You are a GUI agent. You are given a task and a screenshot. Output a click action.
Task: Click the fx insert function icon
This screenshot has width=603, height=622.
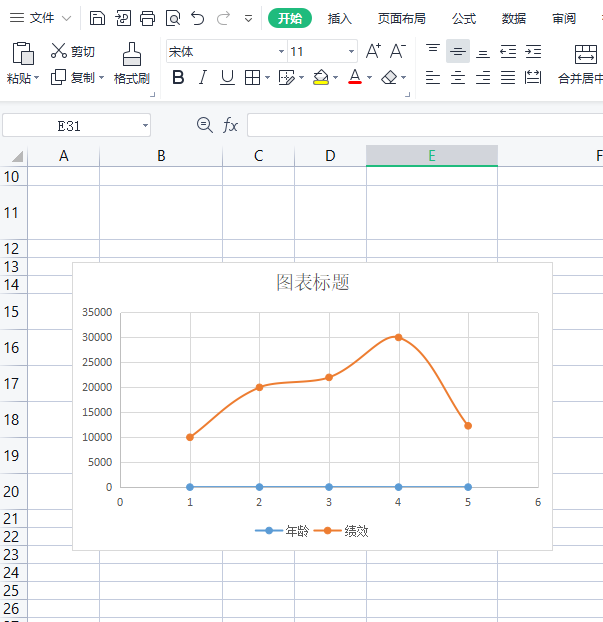coord(230,125)
